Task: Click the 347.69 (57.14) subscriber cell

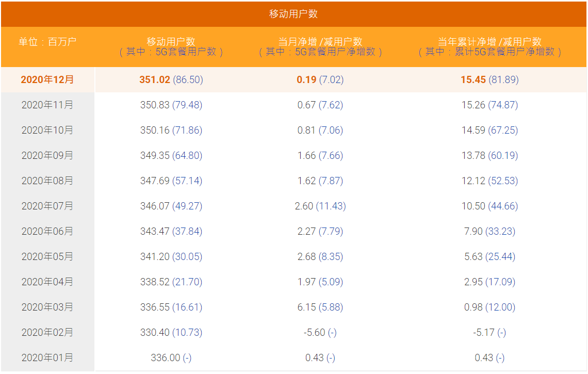Action: click(x=171, y=181)
